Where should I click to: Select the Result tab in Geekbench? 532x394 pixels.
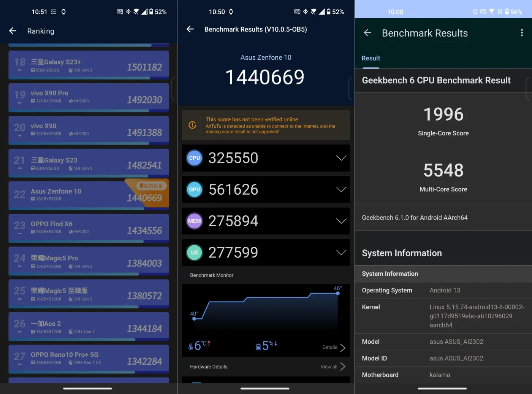pos(370,59)
